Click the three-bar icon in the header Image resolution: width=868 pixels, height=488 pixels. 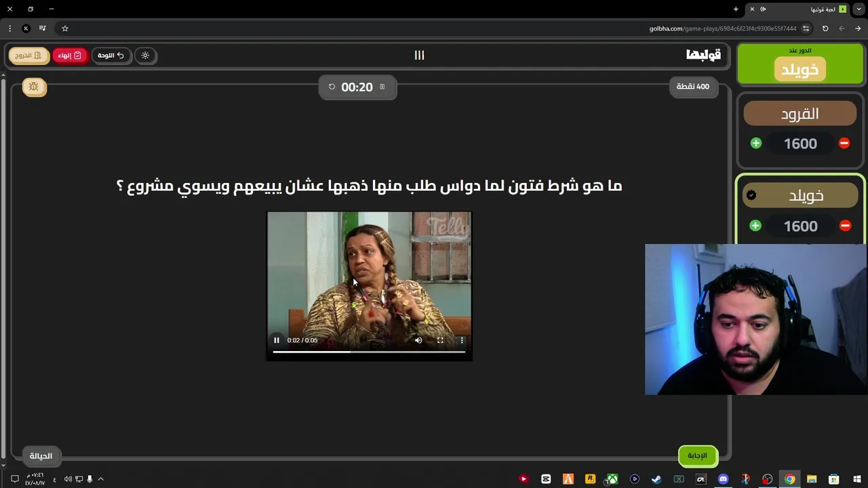(420, 56)
